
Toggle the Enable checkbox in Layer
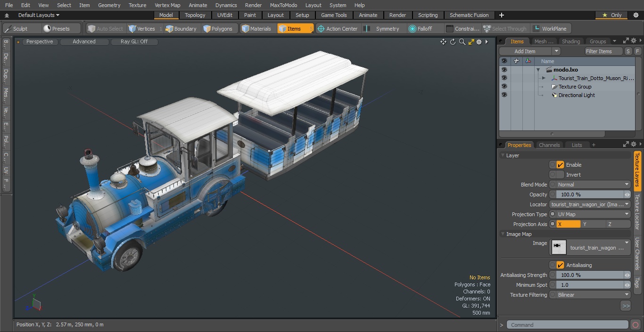pyautogui.click(x=560, y=165)
